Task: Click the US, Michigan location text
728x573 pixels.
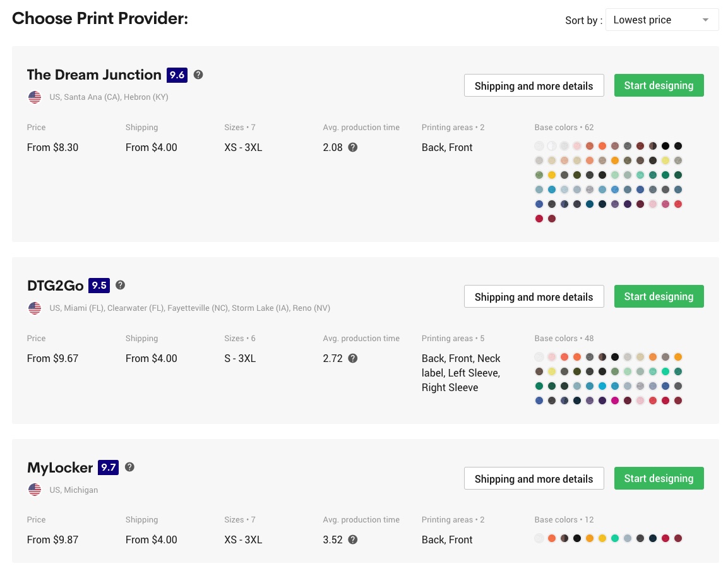Action: [x=74, y=490]
